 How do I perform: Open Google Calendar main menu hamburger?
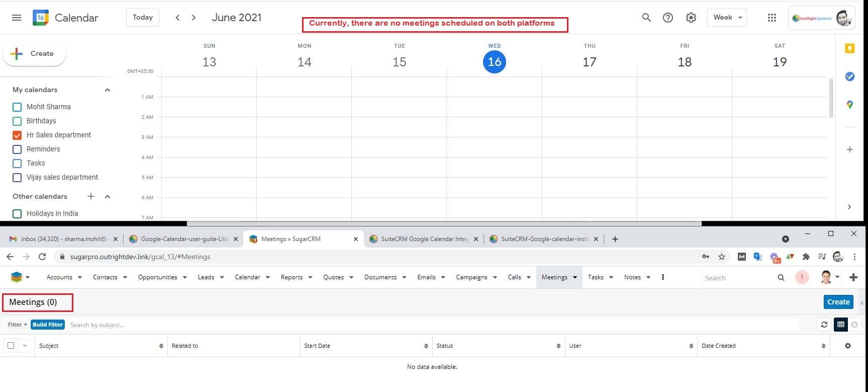[x=17, y=18]
